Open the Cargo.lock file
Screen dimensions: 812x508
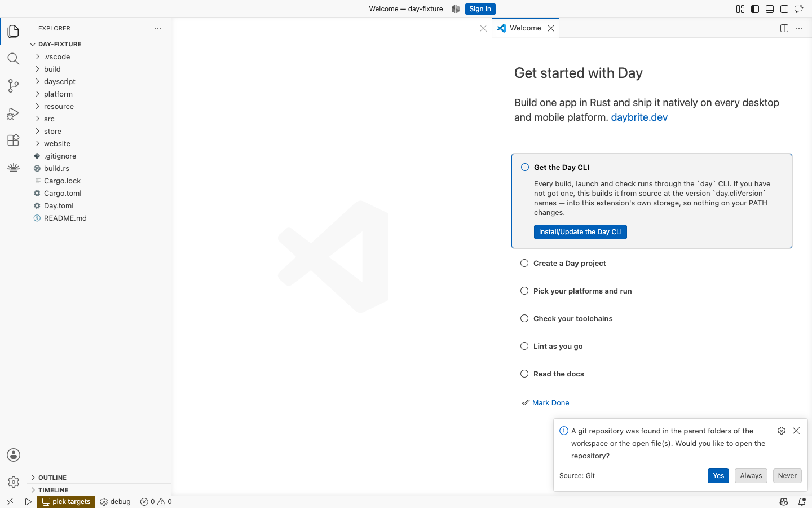pyautogui.click(x=99, y=181)
